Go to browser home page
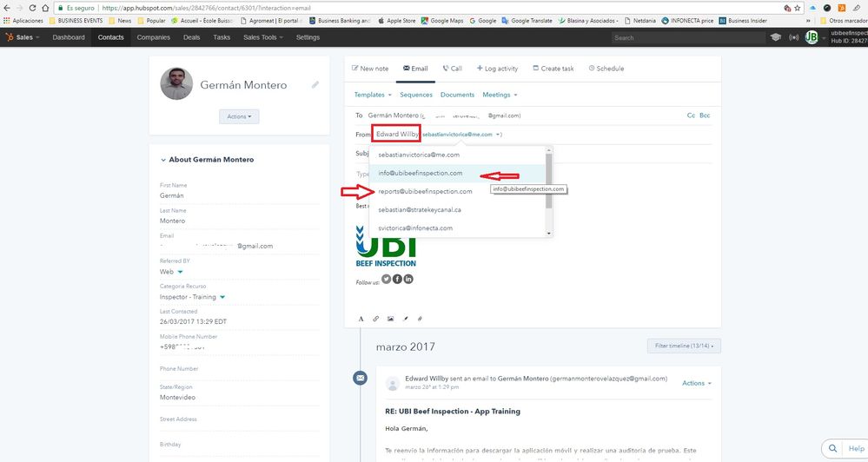868x462 pixels. (45, 8)
